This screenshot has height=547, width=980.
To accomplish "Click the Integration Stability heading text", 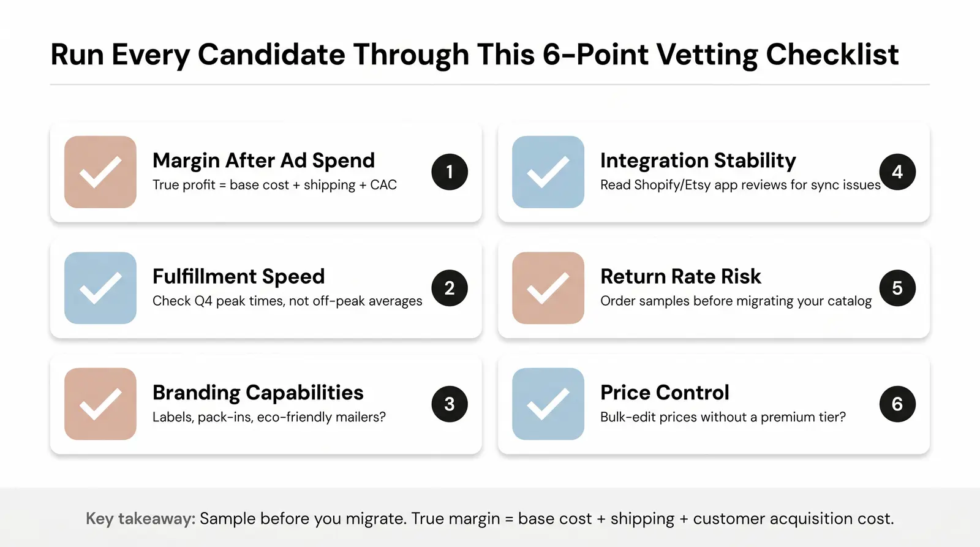I will click(x=698, y=160).
